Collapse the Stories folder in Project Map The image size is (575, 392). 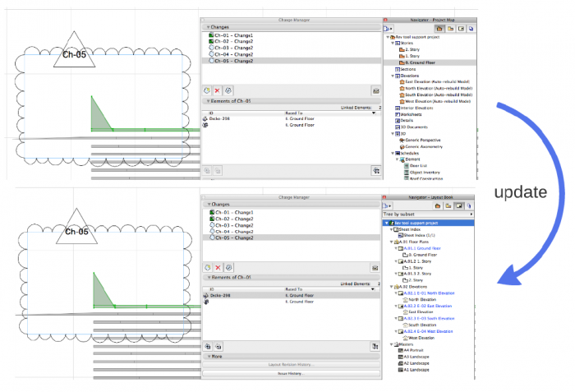coord(393,43)
